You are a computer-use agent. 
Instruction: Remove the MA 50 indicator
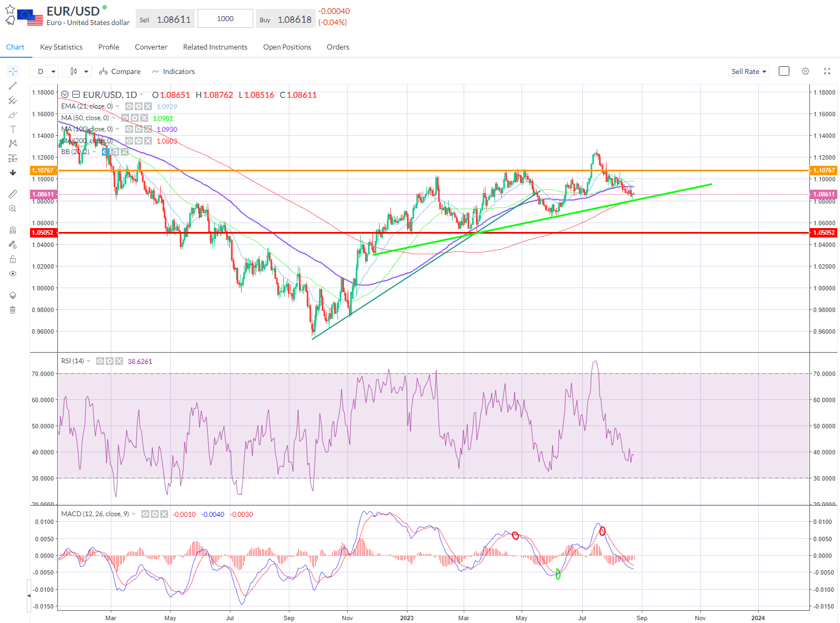point(144,118)
